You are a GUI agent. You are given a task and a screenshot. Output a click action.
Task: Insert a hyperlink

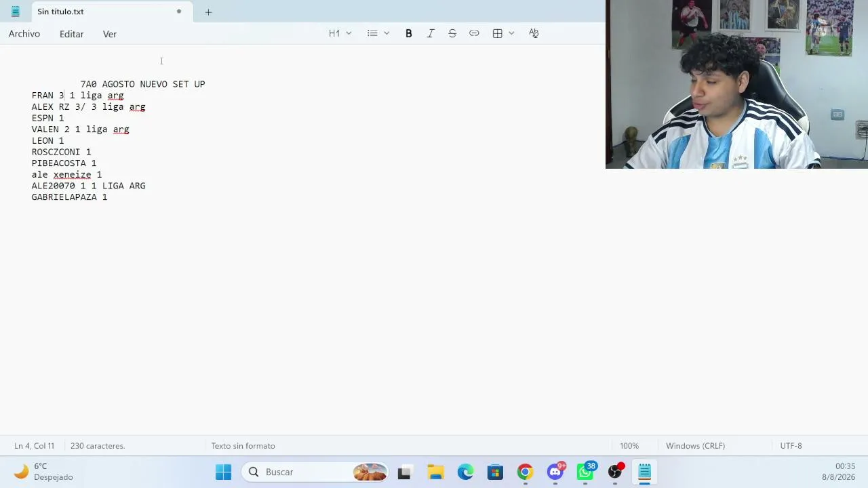point(474,33)
